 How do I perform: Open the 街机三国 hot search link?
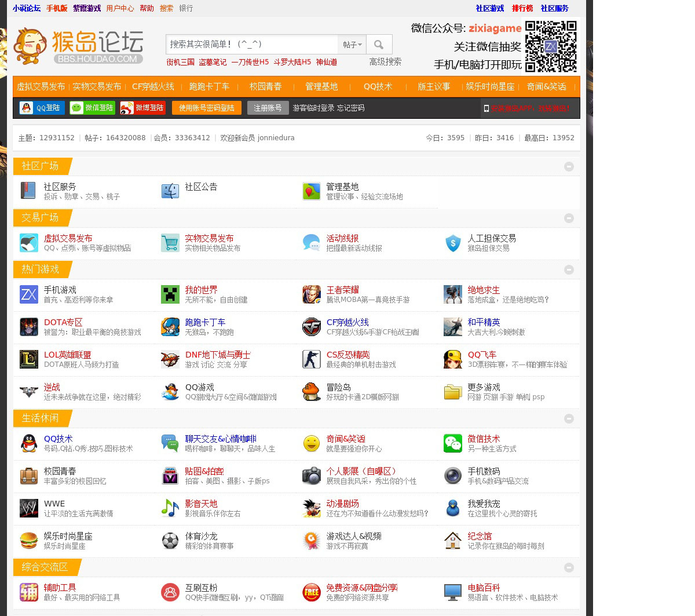tap(180, 62)
